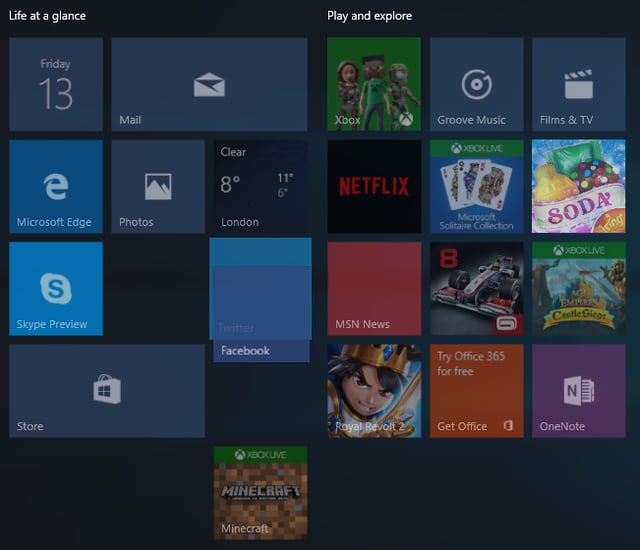640x550 pixels.
Task: Click the Facebook tile label
Action: pos(245,350)
